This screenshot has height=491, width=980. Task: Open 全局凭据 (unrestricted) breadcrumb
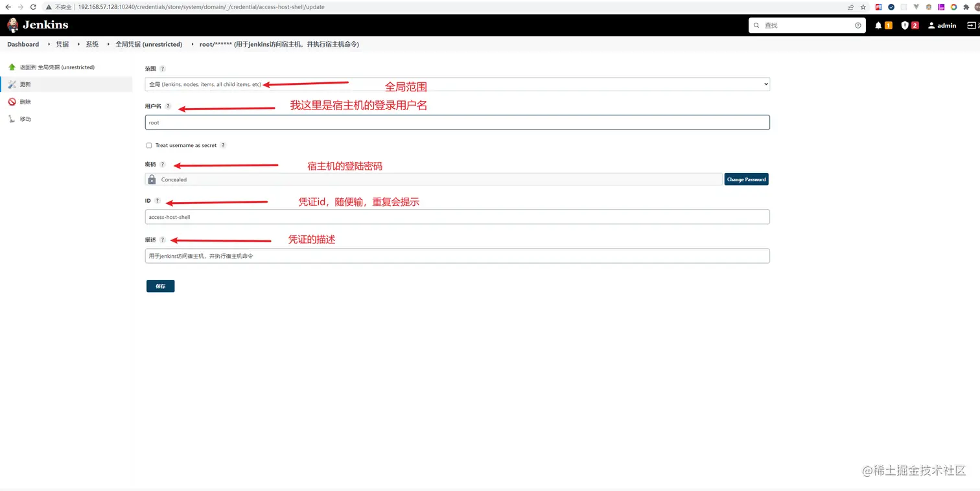(x=149, y=45)
